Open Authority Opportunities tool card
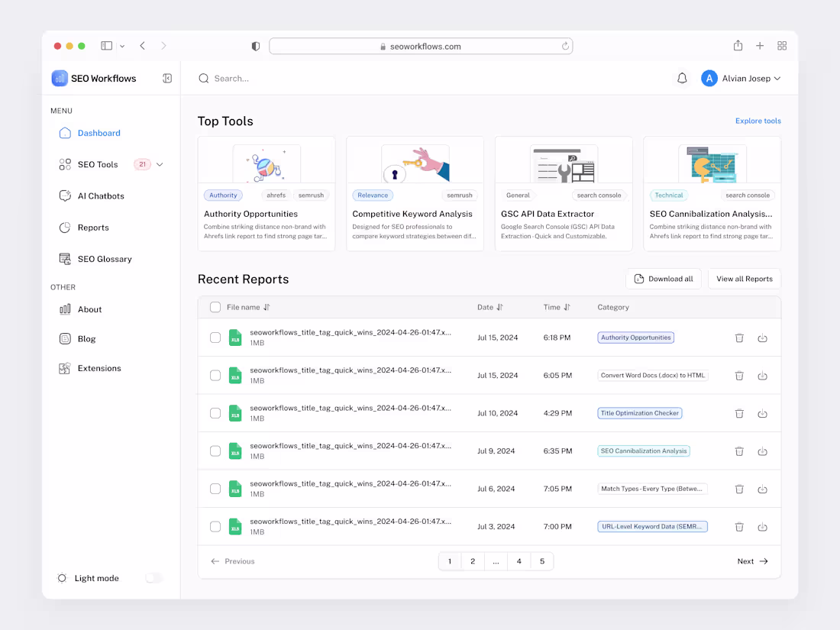Image resolution: width=840 pixels, height=630 pixels. click(267, 193)
